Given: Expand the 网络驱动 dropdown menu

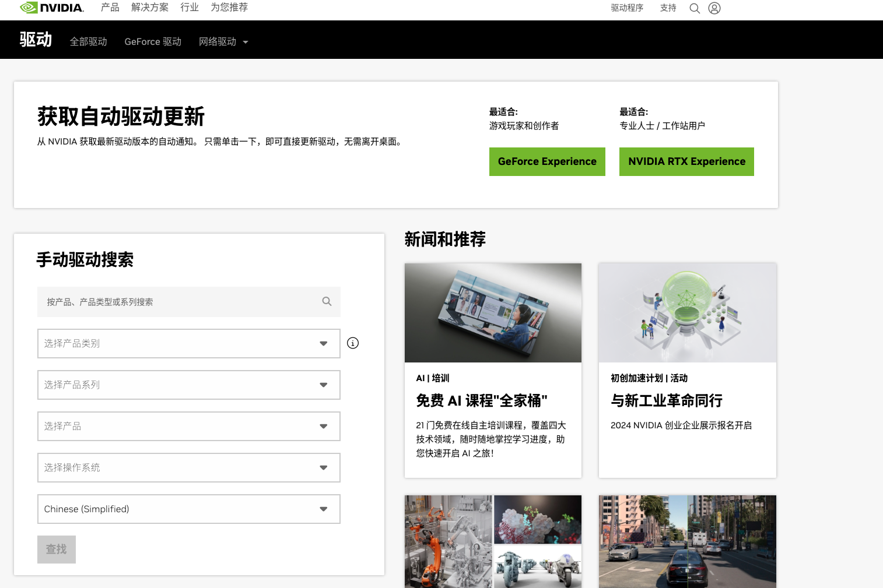Looking at the screenshot, I should pos(223,42).
